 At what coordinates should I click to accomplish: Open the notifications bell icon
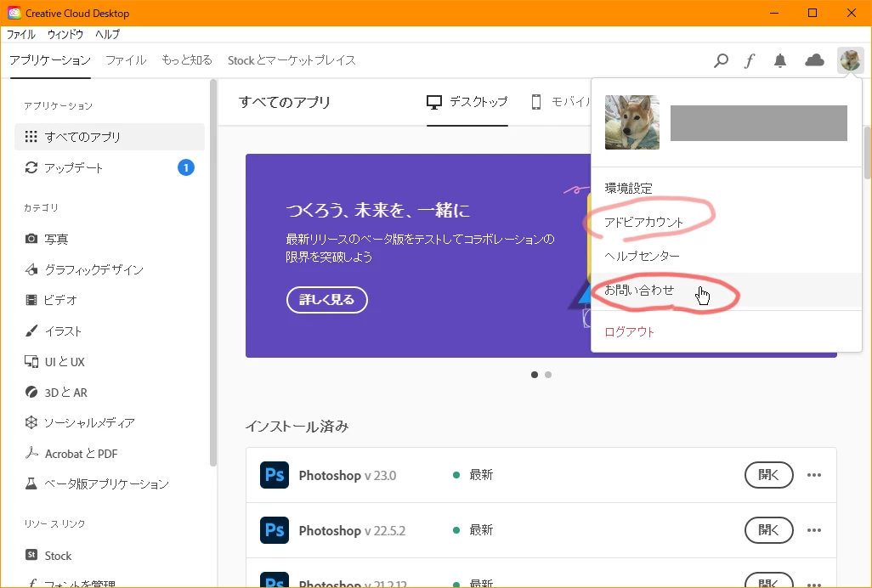(780, 60)
